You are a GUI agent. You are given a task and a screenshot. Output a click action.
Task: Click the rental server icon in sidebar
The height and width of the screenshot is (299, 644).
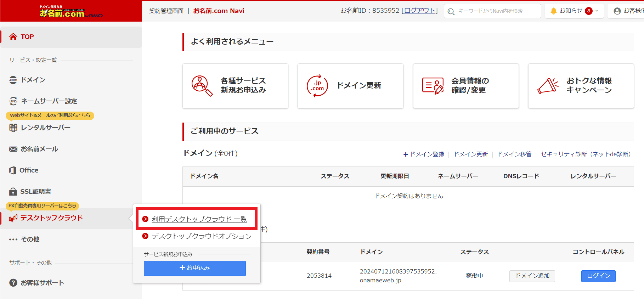pos(13,128)
